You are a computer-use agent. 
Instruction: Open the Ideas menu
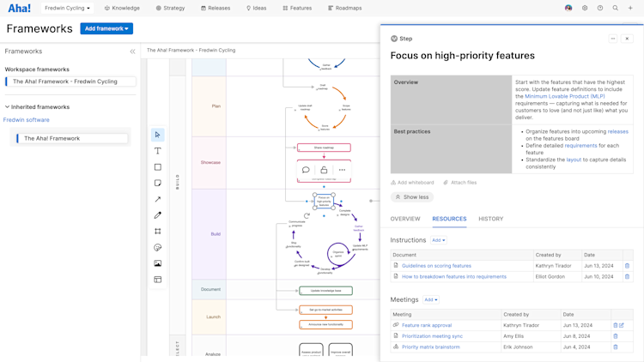[256, 8]
